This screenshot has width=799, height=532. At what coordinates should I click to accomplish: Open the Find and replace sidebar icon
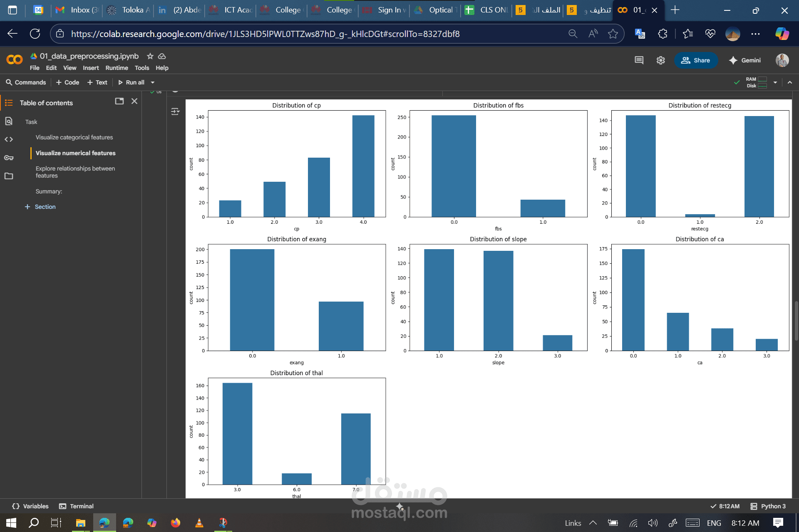[9, 121]
